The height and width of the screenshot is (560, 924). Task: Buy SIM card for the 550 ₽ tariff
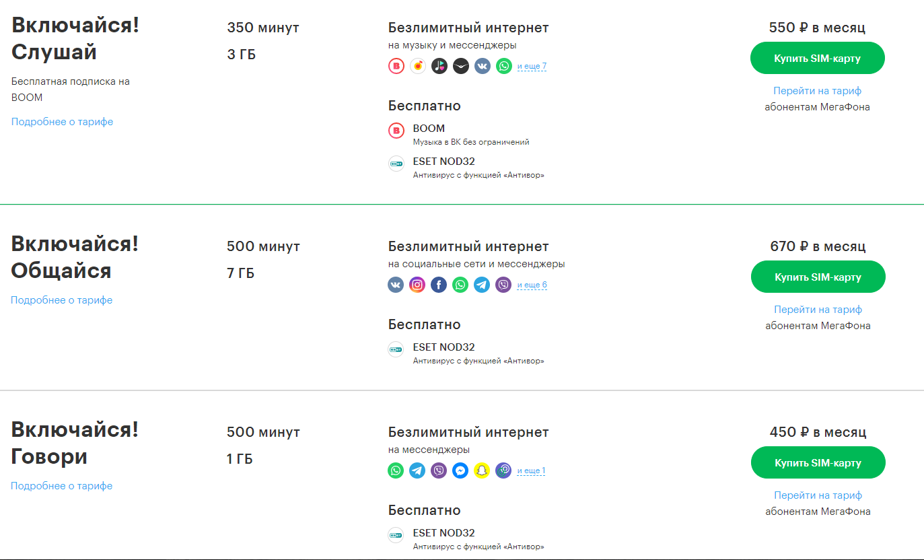(x=817, y=58)
